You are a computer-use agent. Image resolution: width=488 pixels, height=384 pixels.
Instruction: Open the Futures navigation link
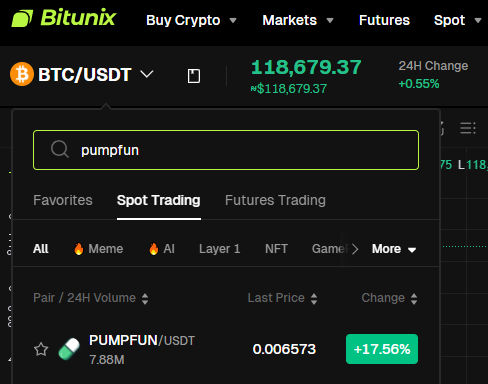tap(384, 20)
